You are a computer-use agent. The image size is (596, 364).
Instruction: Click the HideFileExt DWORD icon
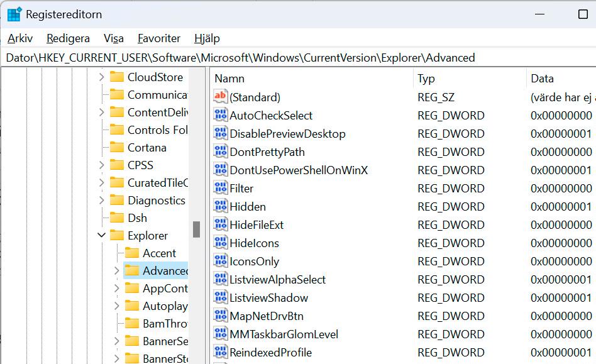point(221,224)
